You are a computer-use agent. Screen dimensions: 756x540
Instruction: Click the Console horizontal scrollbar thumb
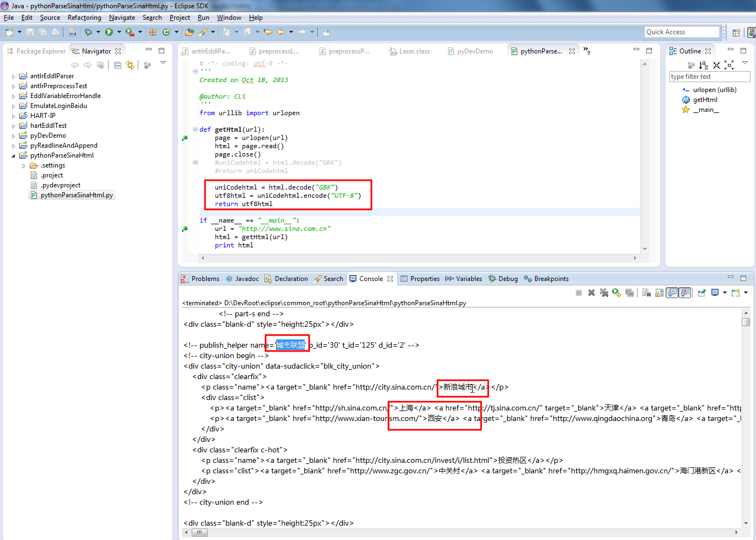199,533
